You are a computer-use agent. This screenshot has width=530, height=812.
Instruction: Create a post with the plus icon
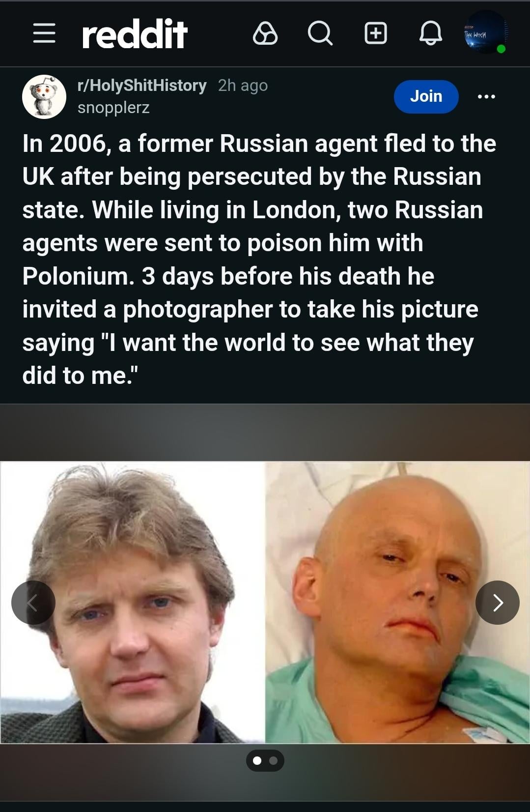(x=376, y=33)
